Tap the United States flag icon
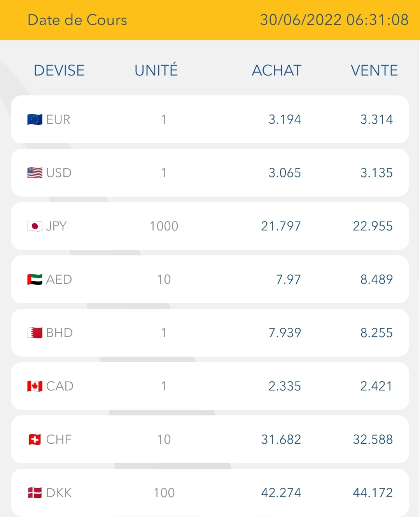420x517 pixels. [x=35, y=173]
